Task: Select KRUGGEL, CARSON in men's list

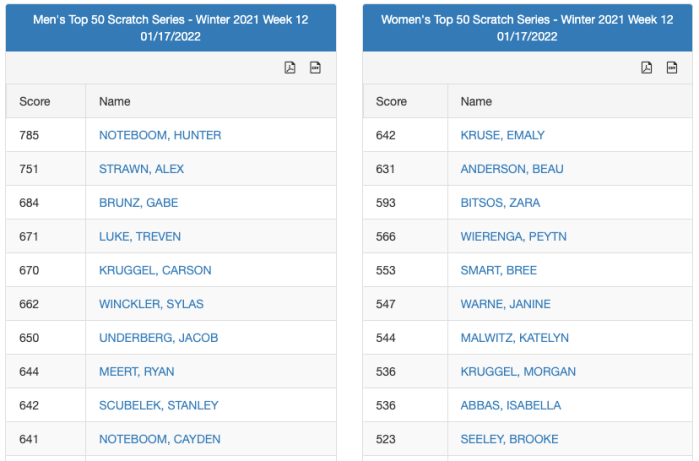Action: point(155,270)
